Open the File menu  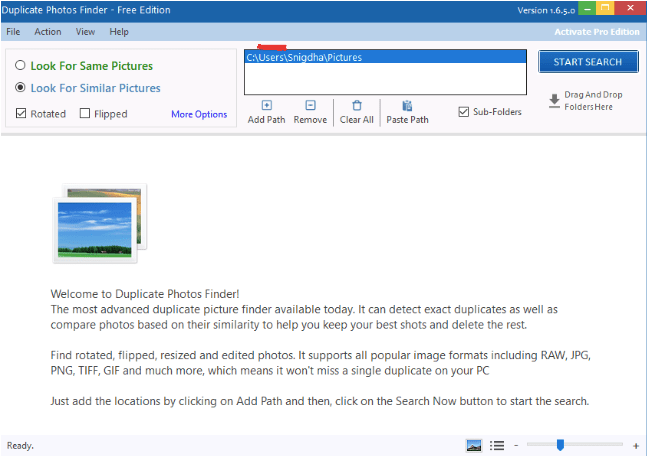[13, 32]
